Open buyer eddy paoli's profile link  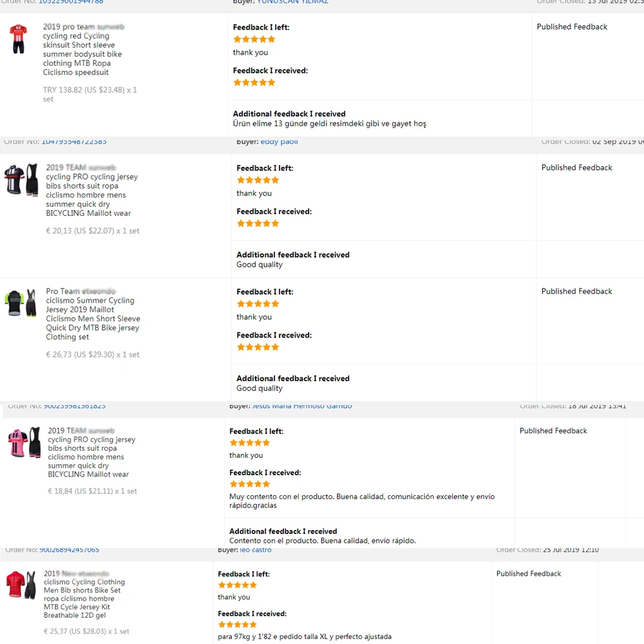pos(279,142)
